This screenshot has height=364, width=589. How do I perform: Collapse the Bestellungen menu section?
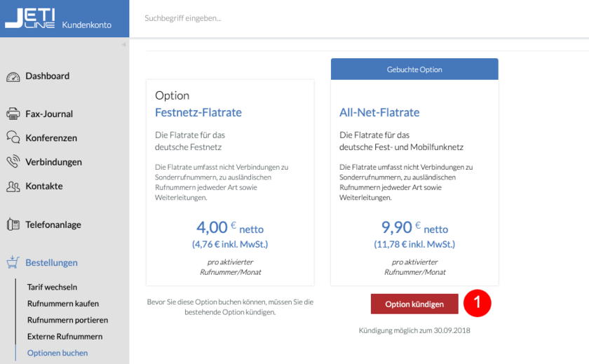(51, 262)
